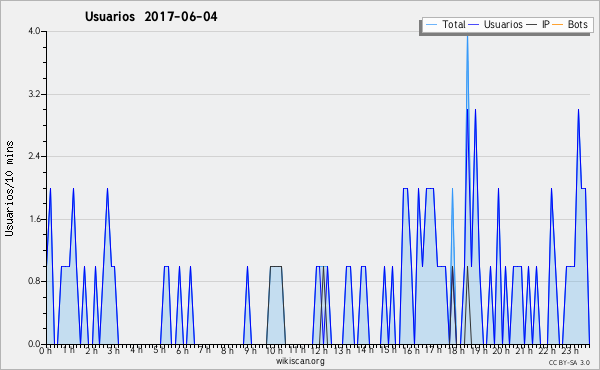Click the '10 h' x-axis label
The image size is (600, 370).
[x=274, y=351]
